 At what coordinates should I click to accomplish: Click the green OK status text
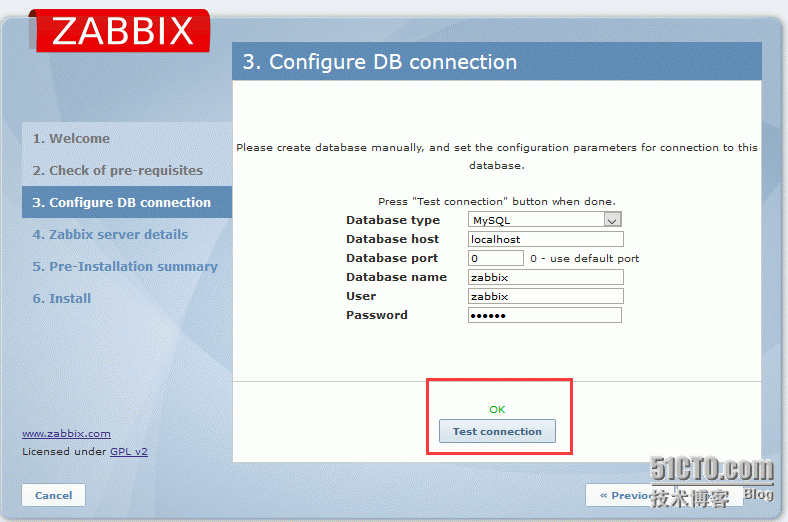(x=497, y=409)
